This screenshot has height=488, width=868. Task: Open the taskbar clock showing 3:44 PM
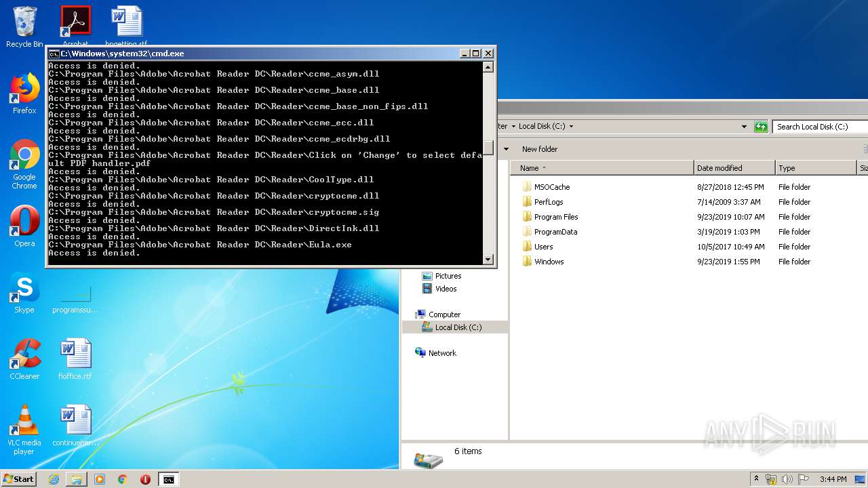coord(833,479)
